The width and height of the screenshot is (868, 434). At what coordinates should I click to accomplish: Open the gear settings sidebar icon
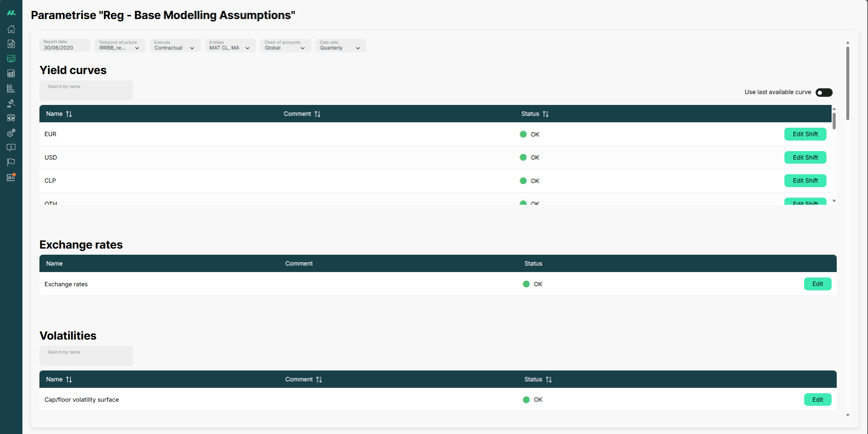click(x=11, y=133)
